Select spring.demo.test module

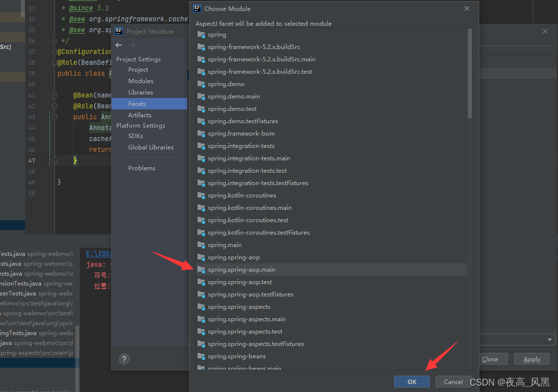point(331,109)
